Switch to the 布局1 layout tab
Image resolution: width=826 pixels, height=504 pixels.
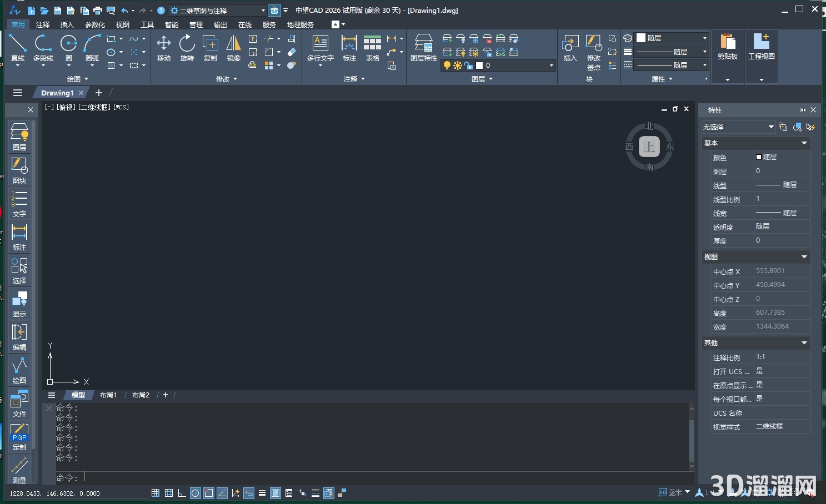[108, 395]
